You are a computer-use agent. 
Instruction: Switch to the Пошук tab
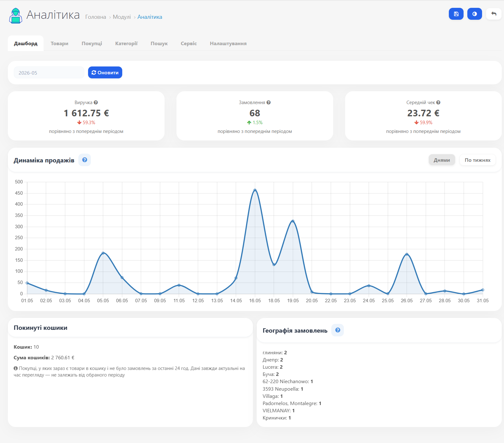pyautogui.click(x=159, y=43)
